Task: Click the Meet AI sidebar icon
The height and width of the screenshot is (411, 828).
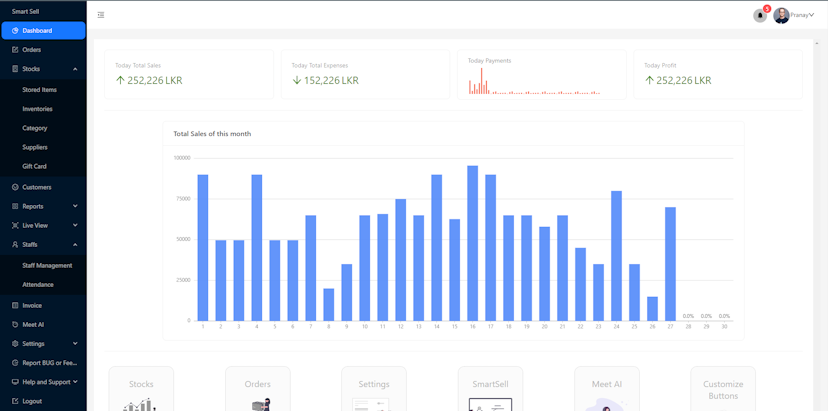Action: pos(15,325)
